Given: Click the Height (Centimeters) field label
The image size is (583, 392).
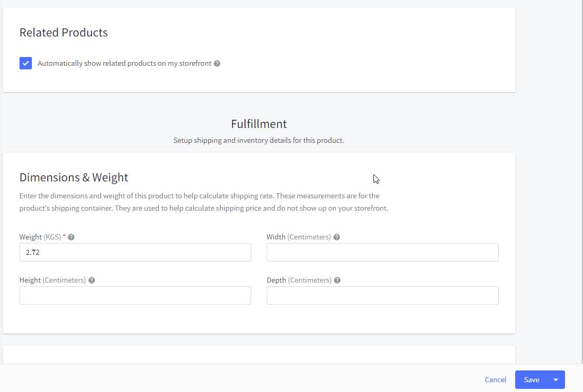Looking at the screenshot, I should click(52, 281).
